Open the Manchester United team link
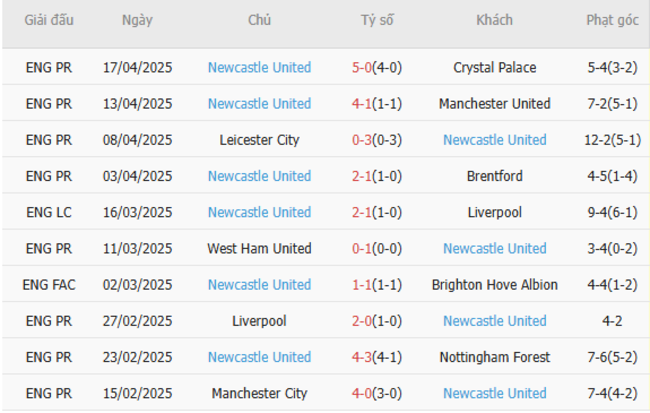 click(494, 104)
